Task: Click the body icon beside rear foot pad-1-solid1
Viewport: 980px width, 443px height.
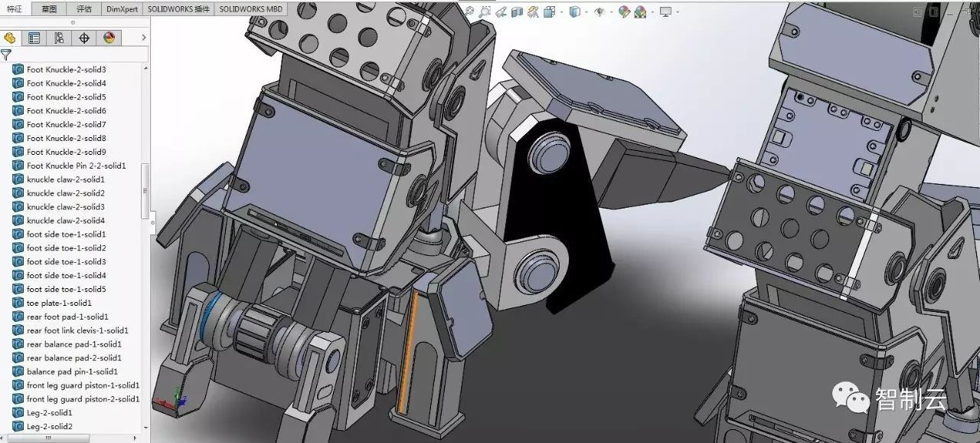Action: [18, 317]
